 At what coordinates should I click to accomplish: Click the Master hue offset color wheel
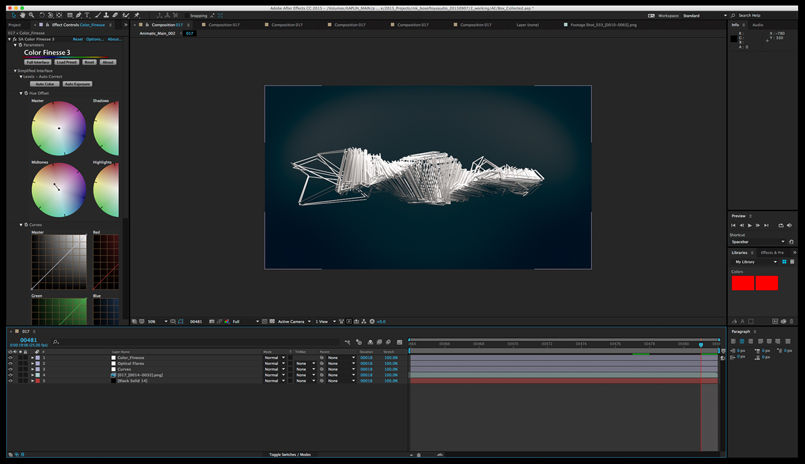(x=59, y=128)
